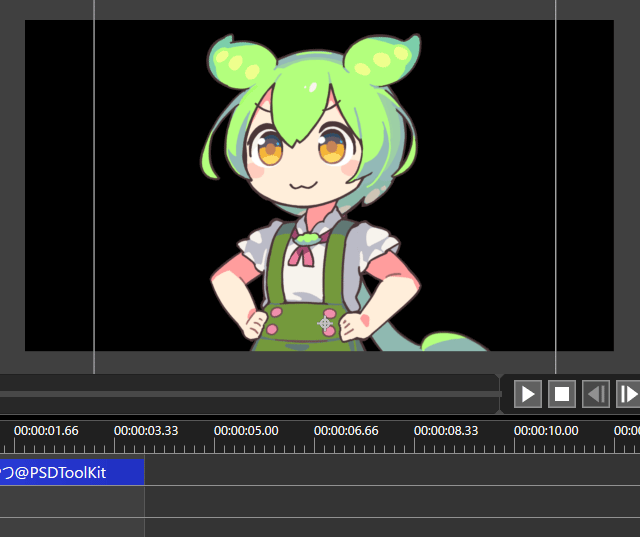
Task: Click the object anchor crosshair in preview
Action: pyautogui.click(x=325, y=323)
